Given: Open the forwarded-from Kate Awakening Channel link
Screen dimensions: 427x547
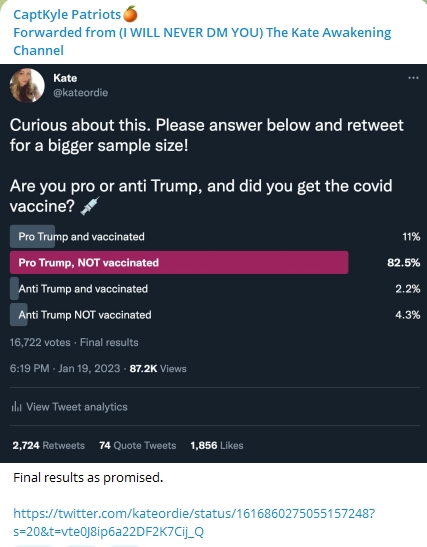Looking at the screenshot, I should pos(202,41).
